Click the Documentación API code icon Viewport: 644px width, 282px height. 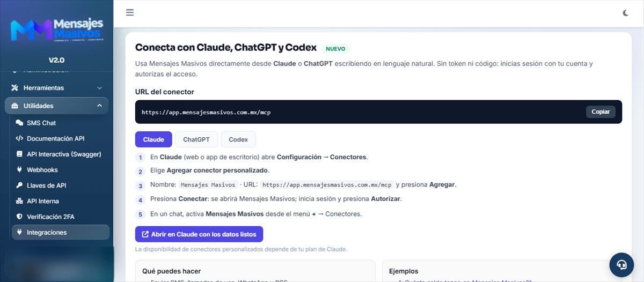click(x=20, y=138)
